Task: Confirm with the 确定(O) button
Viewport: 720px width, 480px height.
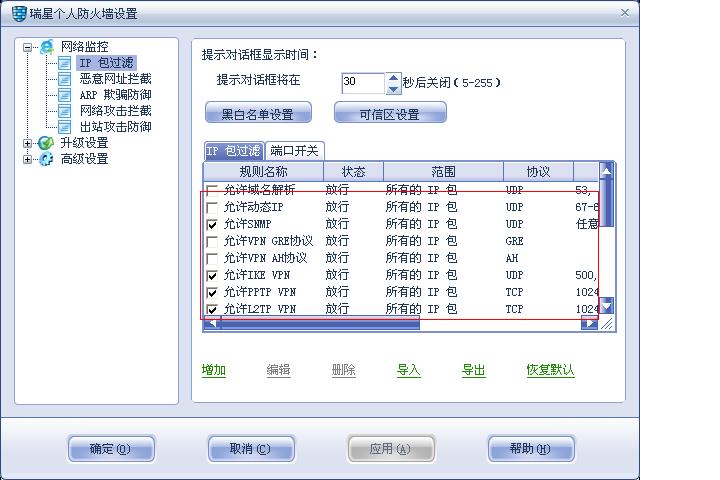Action: click(x=111, y=449)
